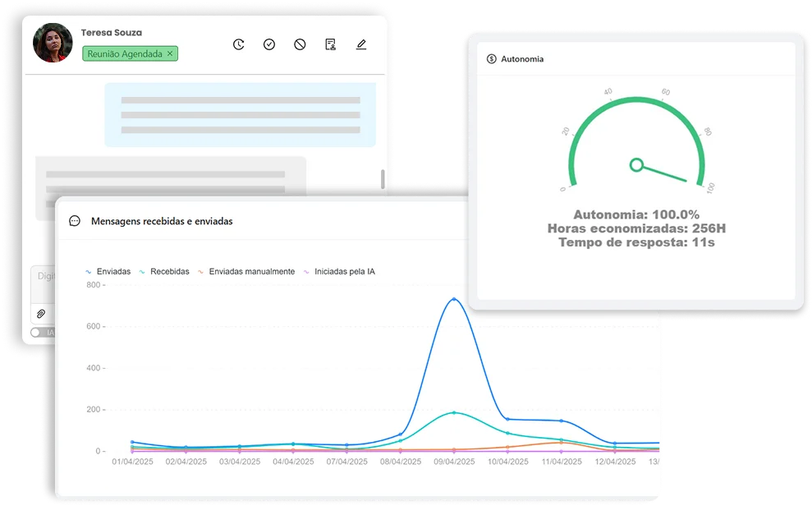Click the block contact icon
The image size is (812, 506).
[x=300, y=44]
